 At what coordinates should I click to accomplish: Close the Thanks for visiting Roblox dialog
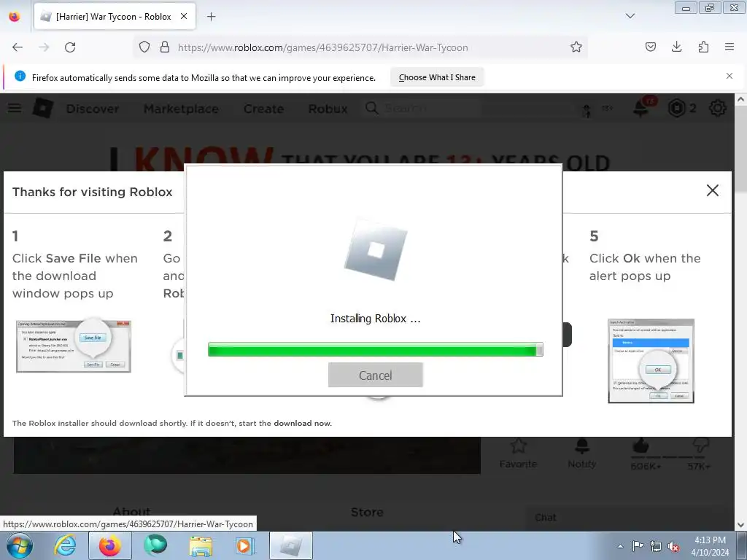712,190
